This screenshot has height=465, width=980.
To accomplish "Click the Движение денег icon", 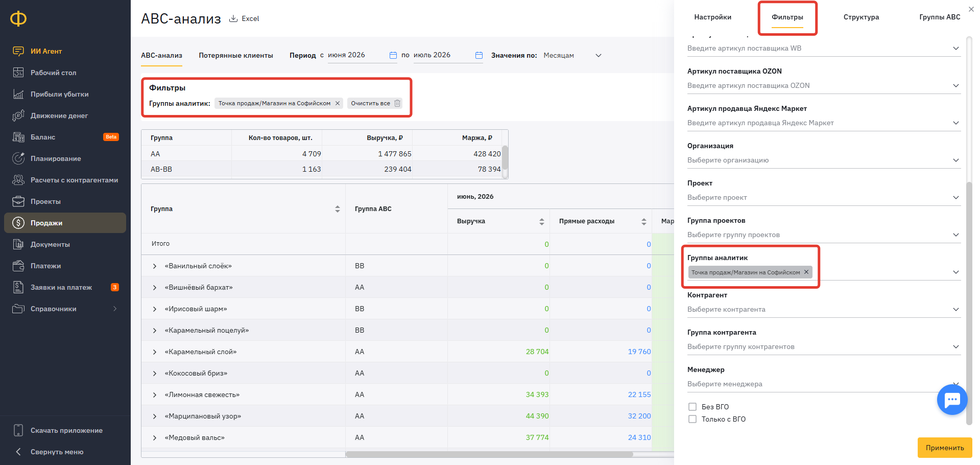I will click(x=18, y=115).
